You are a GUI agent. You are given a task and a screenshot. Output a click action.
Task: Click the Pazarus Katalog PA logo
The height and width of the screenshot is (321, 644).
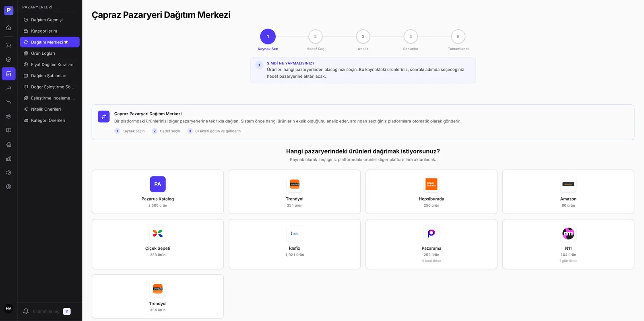pos(158,184)
